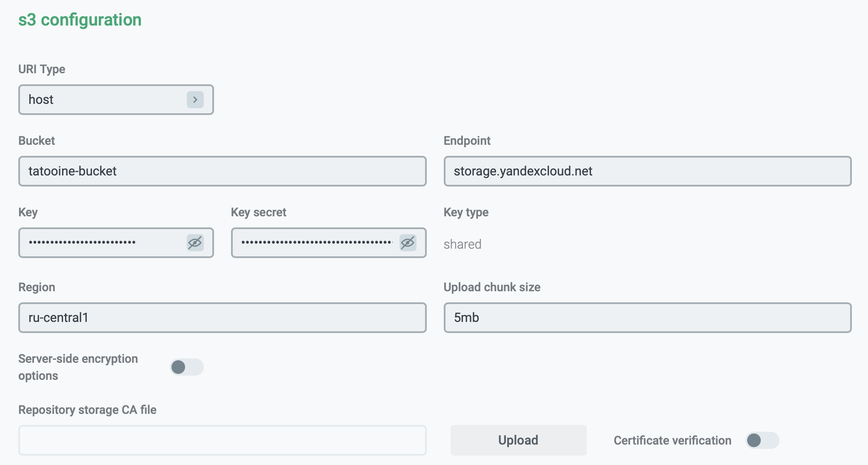Click the Certificate verification label text

[x=672, y=440]
